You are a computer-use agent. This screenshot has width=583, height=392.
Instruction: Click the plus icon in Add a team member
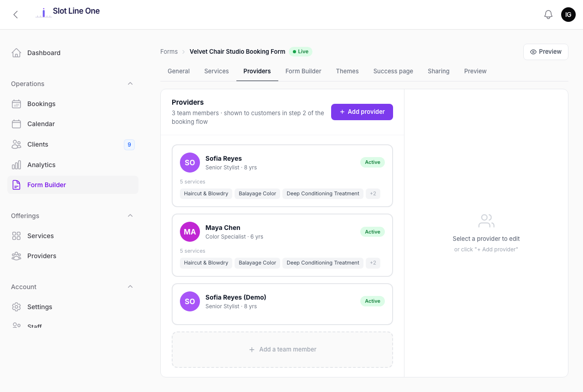click(252, 350)
